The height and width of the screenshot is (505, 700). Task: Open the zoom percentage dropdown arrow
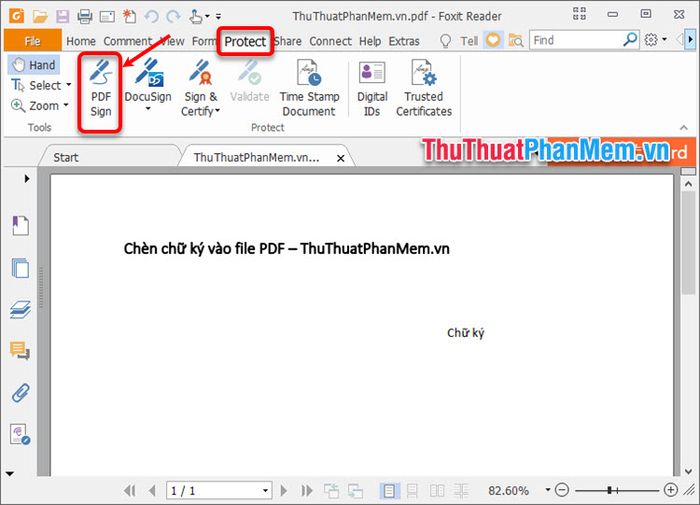click(x=548, y=490)
